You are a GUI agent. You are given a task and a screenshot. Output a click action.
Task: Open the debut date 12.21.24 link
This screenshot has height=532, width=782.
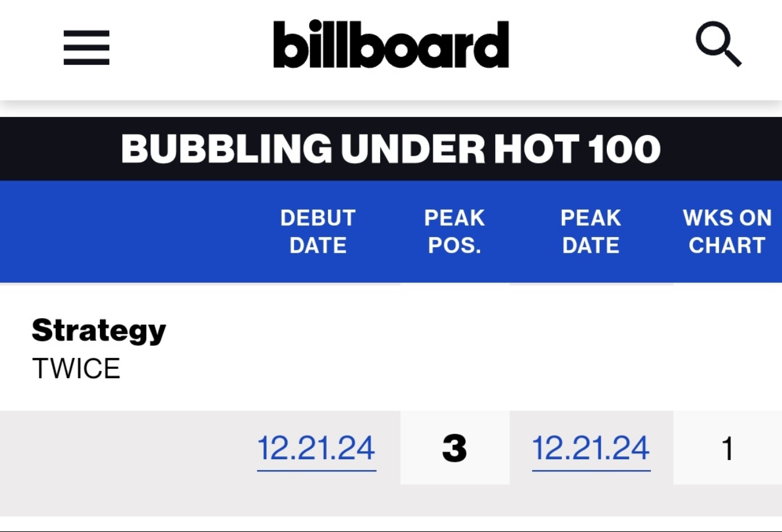point(316,449)
